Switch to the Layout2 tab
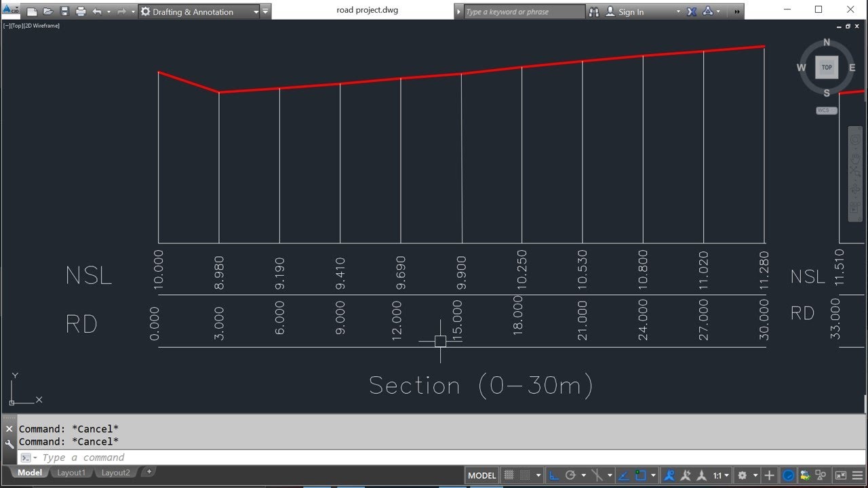The height and width of the screenshot is (488, 868). coord(115,472)
